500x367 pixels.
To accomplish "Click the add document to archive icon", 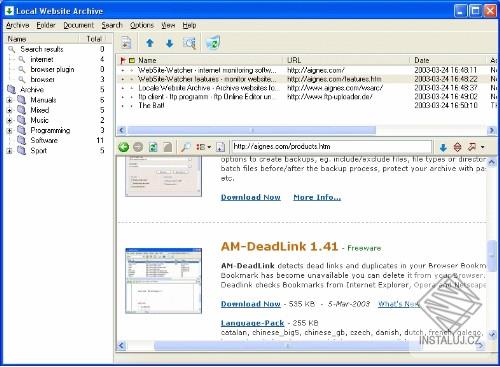I will tap(126, 42).
